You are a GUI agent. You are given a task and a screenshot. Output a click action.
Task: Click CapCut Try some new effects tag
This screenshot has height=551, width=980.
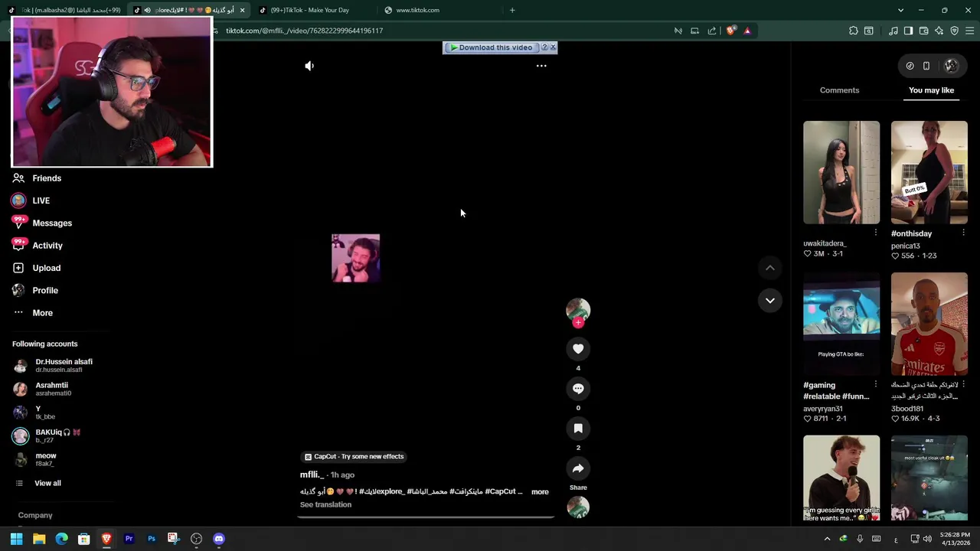coord(354,456)
